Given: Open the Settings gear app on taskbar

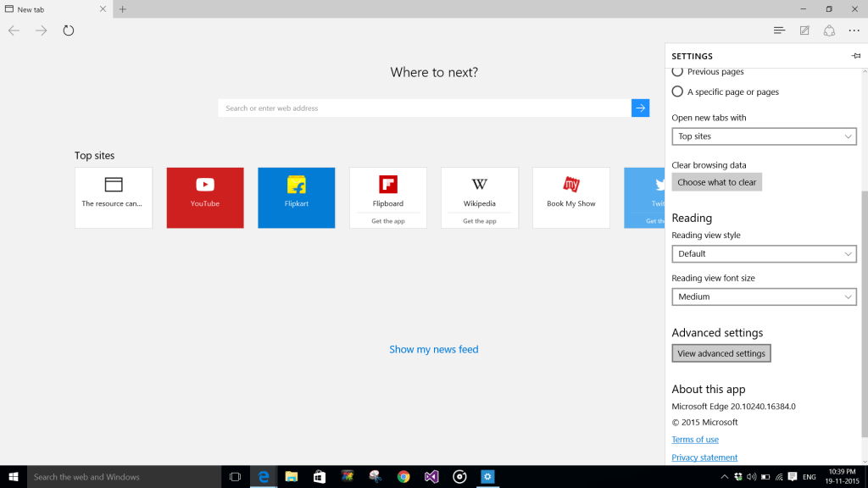Looking at the screenshot, I should pyautogui.click(x=487, y=476).
